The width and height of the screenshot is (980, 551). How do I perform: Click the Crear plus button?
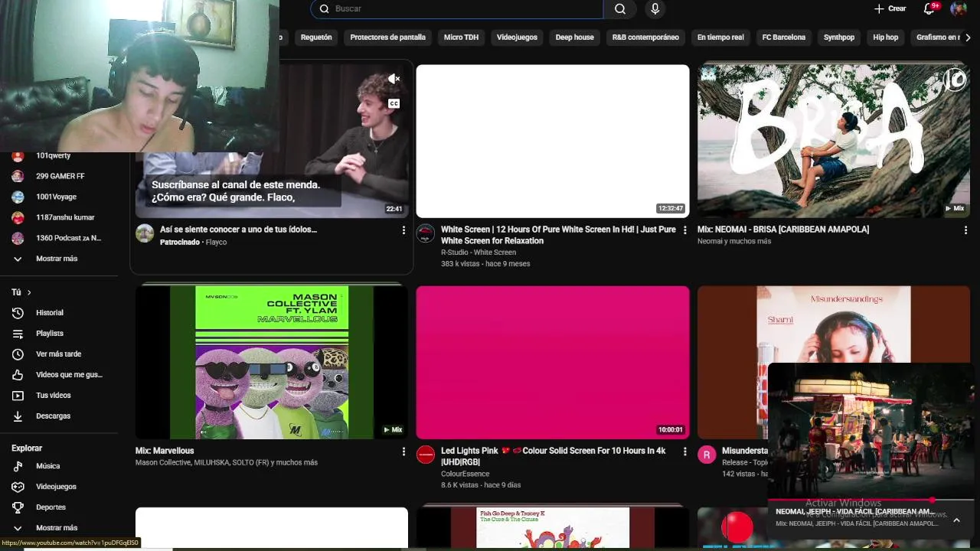(x=890, y=9)
